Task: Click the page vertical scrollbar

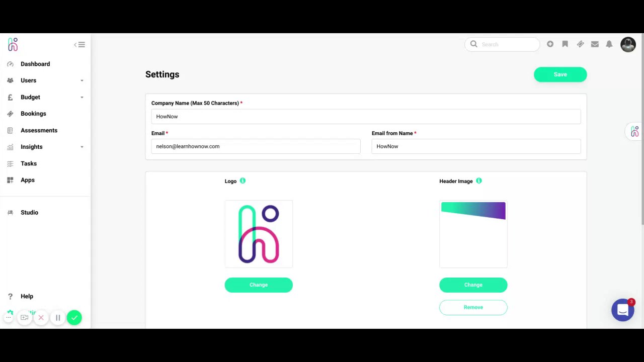Action: click(x=642, y=130)
